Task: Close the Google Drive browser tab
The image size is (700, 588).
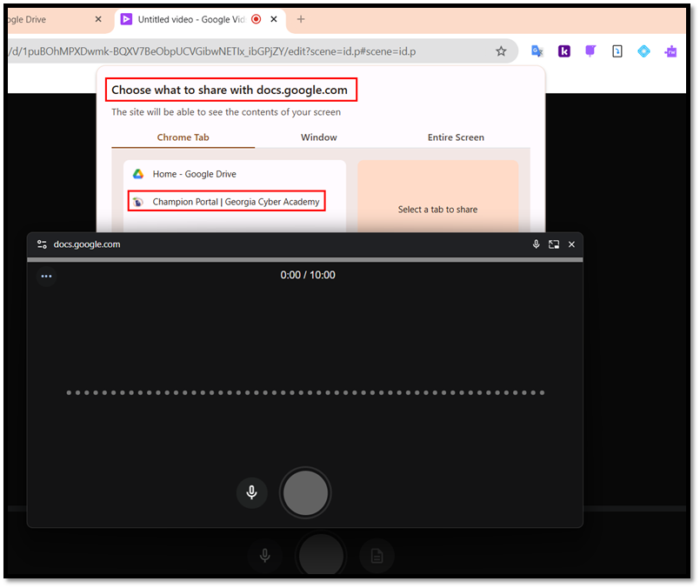Action: pyautogui.click(x=98, y=19)
